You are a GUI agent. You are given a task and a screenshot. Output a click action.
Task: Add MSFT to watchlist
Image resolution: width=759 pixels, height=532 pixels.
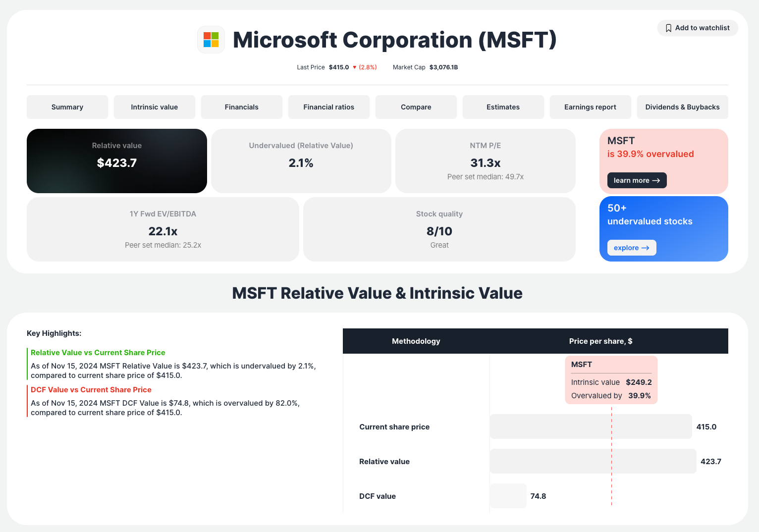coord(697,28)
